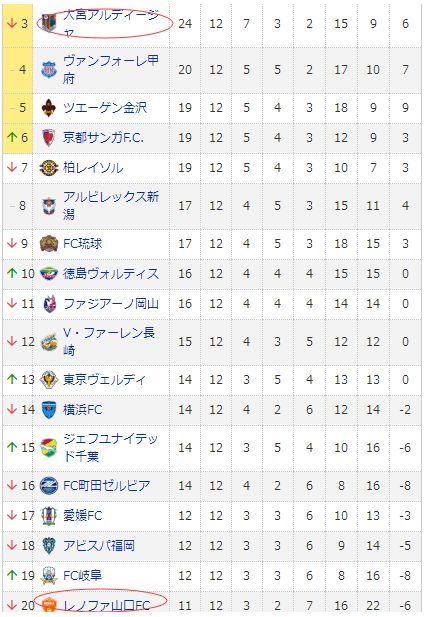Click the アルビレックス新潟 club badge
424x617 pixels.
tap(49, 206)
